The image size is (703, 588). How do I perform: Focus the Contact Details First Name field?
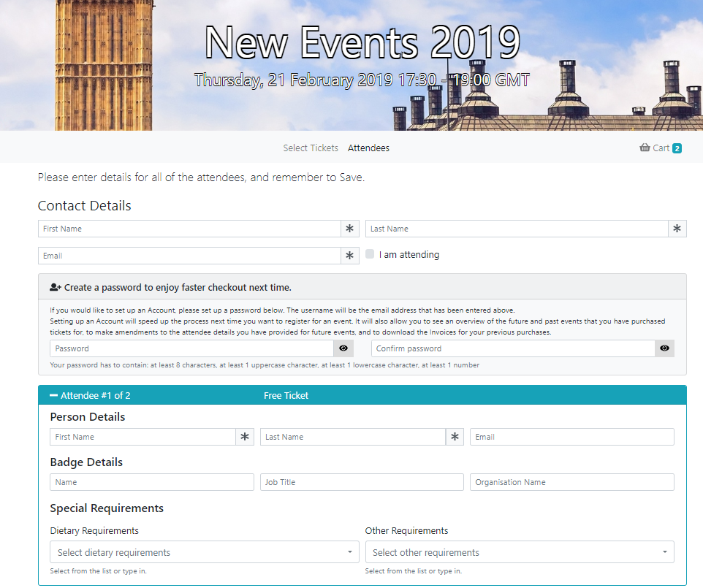(190, 229)
